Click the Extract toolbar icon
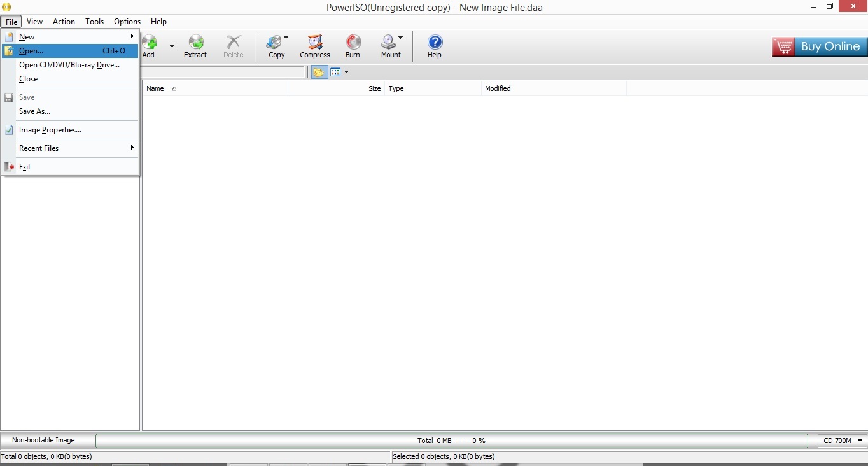 pyautogui.click(x=195, y=43)
